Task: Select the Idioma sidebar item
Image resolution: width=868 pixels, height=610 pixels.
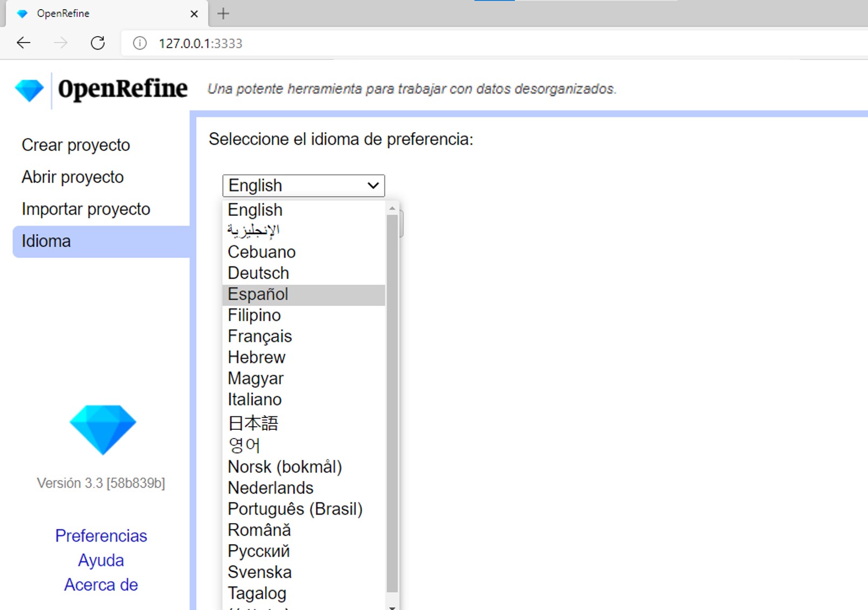Action: [101, 241]
